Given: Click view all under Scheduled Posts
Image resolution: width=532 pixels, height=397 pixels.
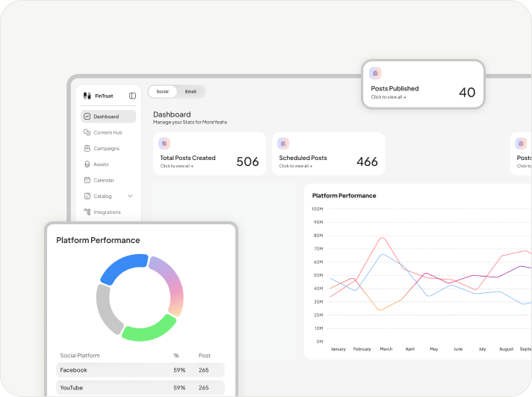Looking at the screenshot, I should (295, 166).
